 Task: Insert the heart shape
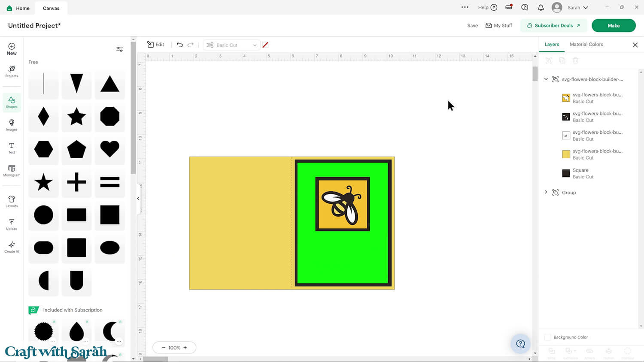(109, 149)
